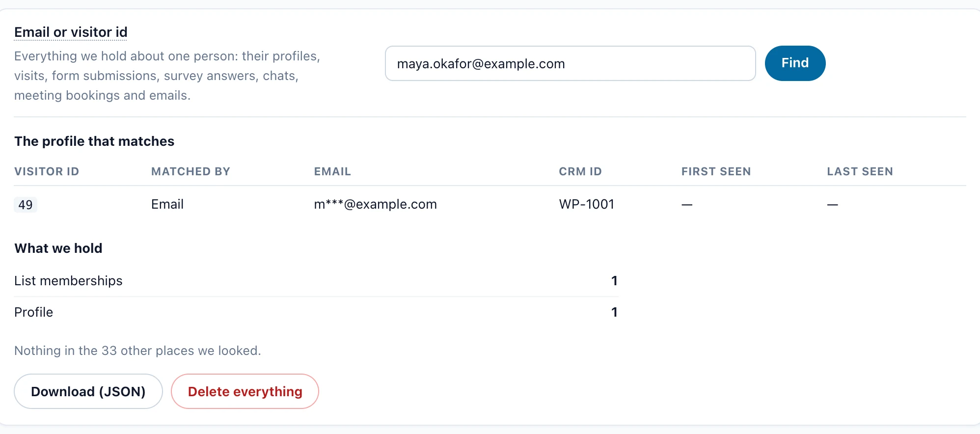Image resolution: width=980 pixels, height=434 pixels.
Task: Focus the email search input field
Action: (x=570, y=63)
